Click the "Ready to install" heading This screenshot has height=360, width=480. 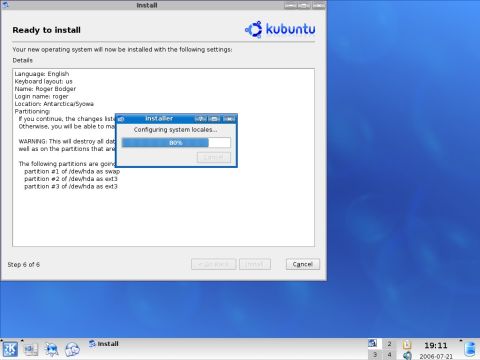[x=47, y=30]
